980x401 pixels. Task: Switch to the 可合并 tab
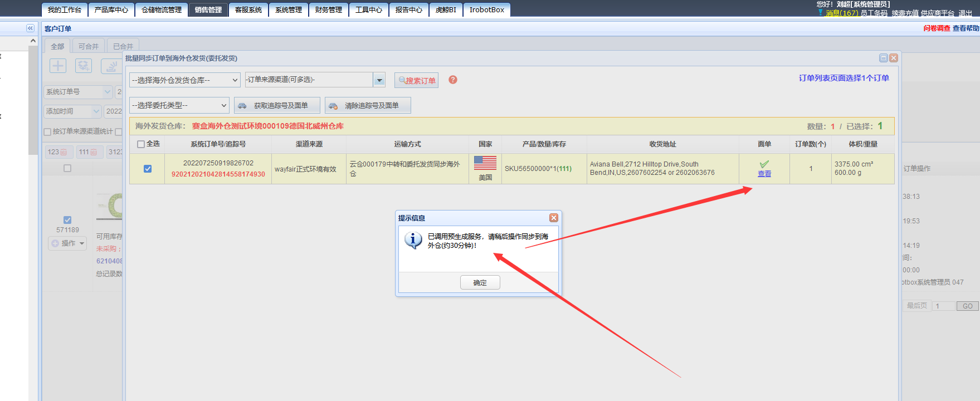pos(89,46)
